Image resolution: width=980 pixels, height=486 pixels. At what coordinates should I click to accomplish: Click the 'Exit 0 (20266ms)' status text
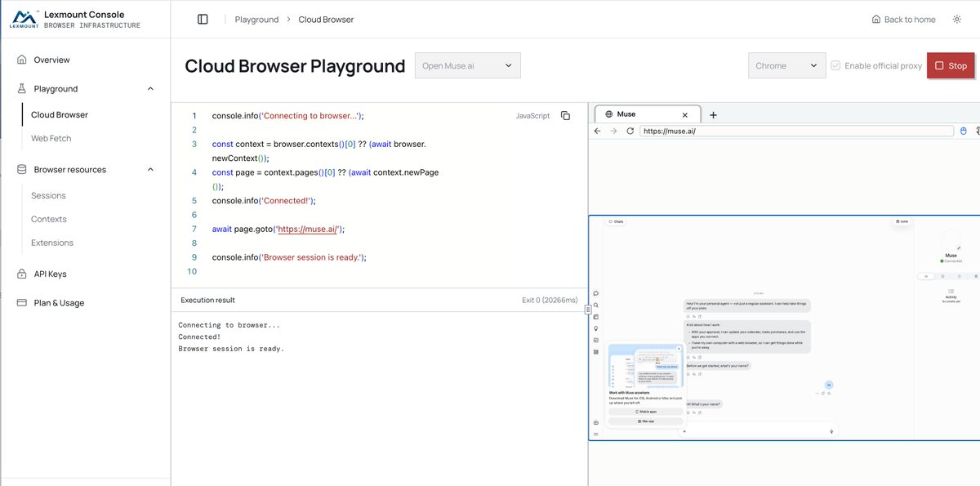(x=550, y=301)
